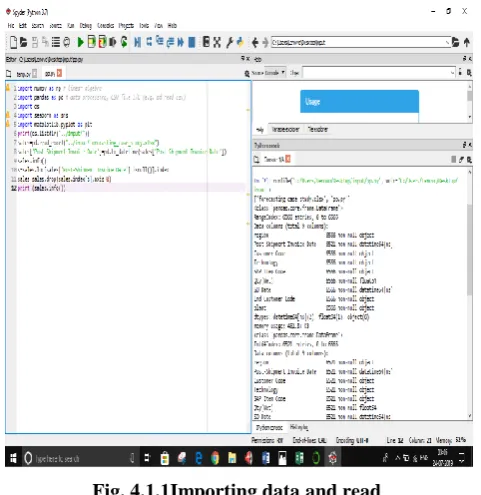Image resolution: width=481 pixels, height=495 pixels.
Task: Click the Forward arrow in the toolbar
Action: coord(265,42)
